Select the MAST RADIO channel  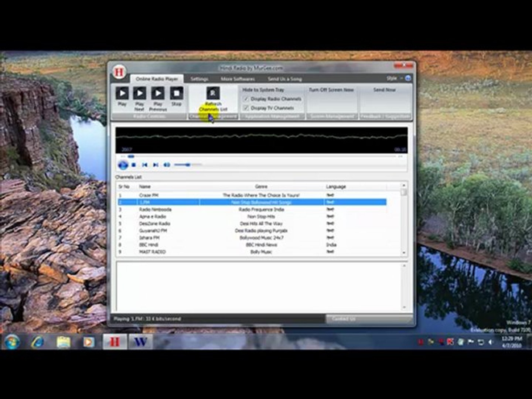(252, 252)
